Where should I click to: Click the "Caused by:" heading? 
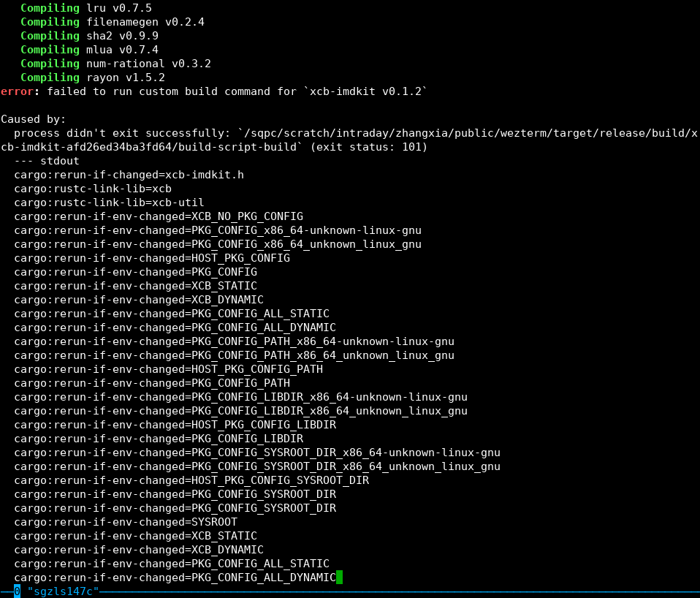(x=34, y=118)
